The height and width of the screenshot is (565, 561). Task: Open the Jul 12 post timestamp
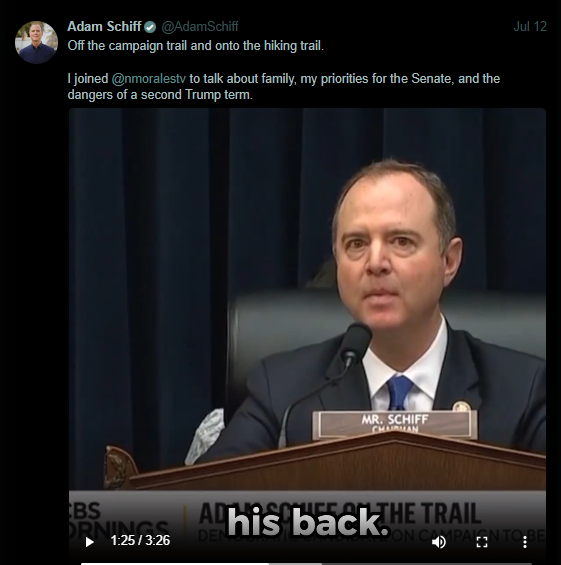point(530,27)
